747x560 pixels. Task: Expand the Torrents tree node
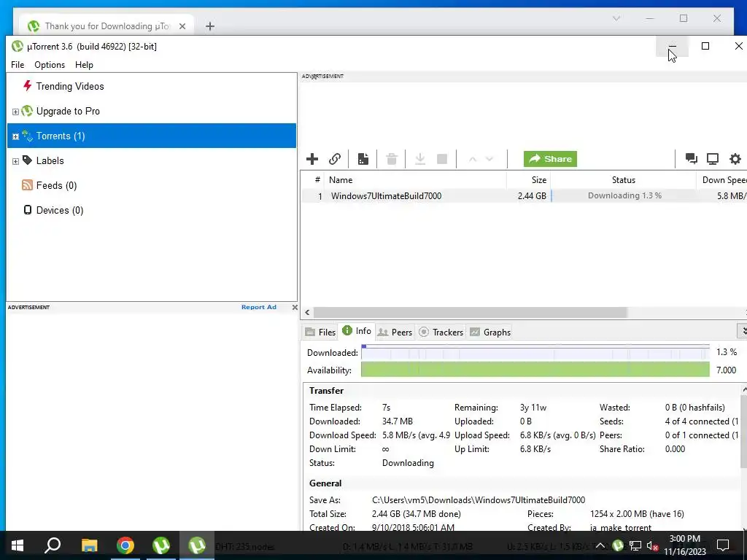15,136
